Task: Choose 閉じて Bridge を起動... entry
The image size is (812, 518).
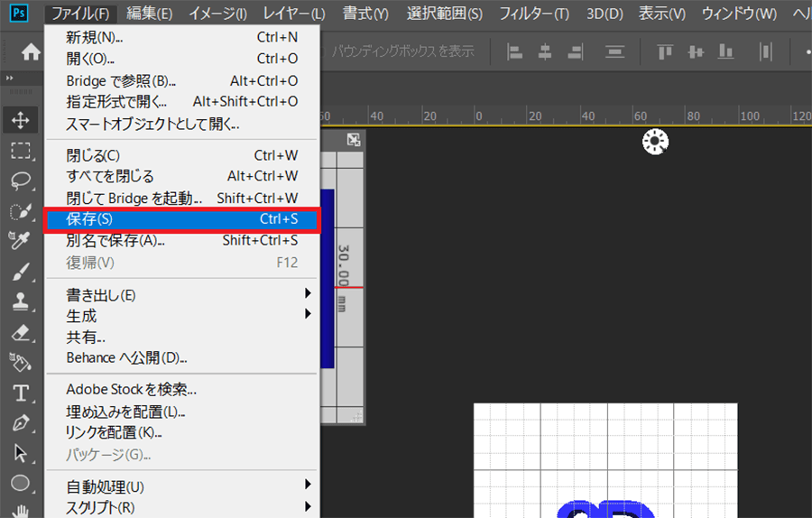Action: tap(181, 198)
